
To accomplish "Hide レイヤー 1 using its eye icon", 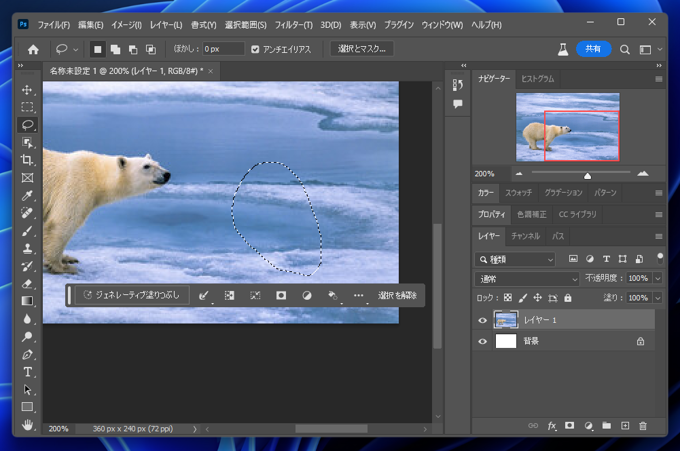I will point(483,320).
